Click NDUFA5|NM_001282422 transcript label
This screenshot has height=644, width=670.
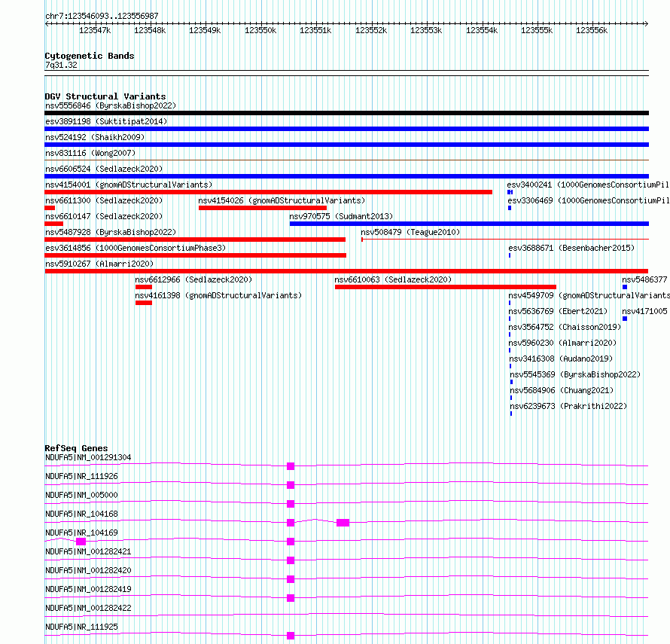(x=88, y=608)
